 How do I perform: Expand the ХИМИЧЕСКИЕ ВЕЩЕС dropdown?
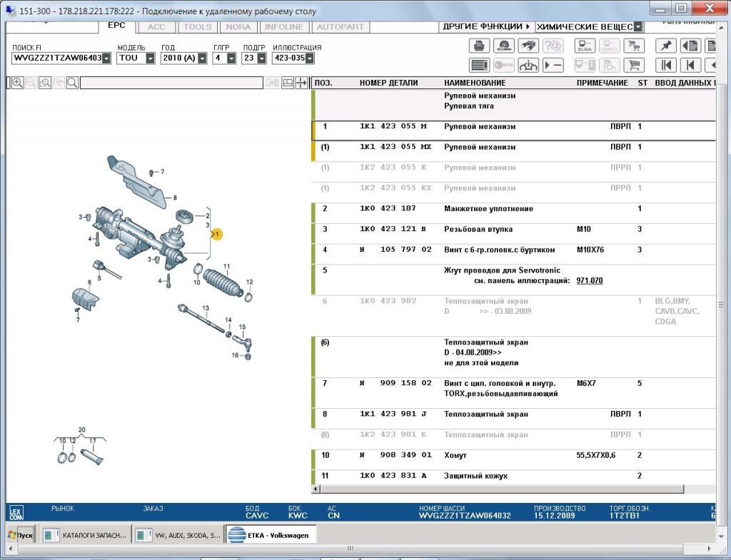637,27
